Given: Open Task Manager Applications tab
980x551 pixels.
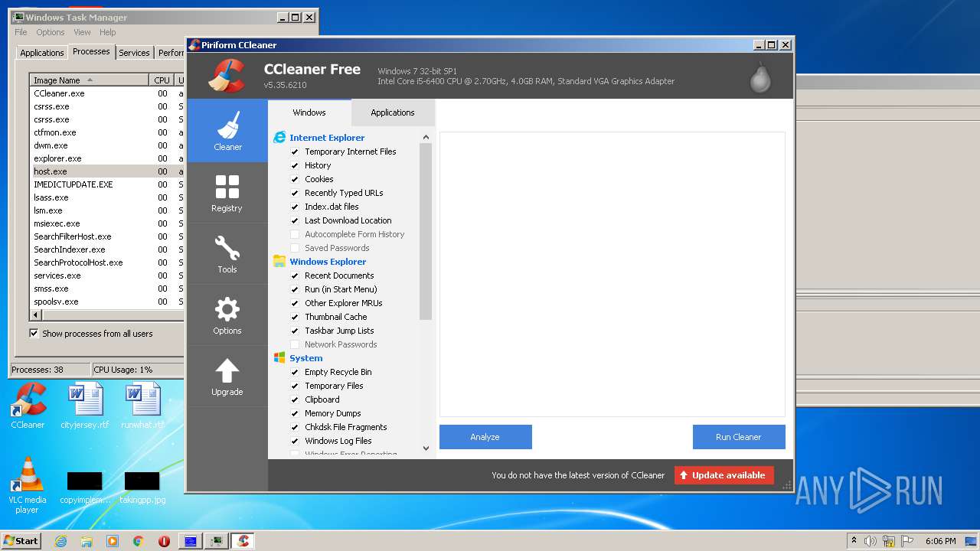Looking at the screenshot, I should click(x=41, y=53).
